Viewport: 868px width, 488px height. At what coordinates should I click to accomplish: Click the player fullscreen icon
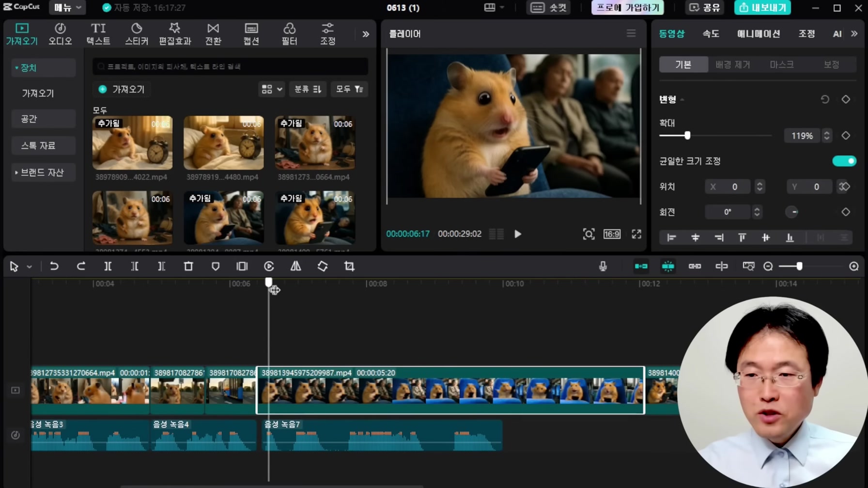(636, 234)
